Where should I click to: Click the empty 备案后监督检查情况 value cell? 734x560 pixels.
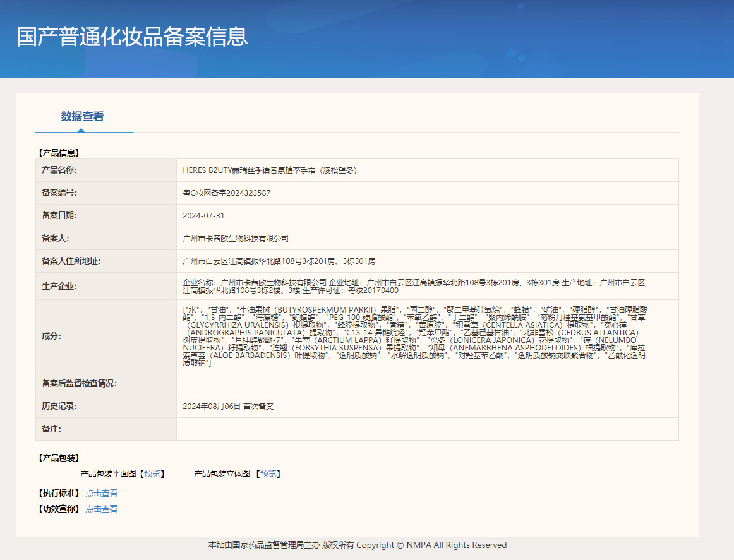tap(427, 384)
